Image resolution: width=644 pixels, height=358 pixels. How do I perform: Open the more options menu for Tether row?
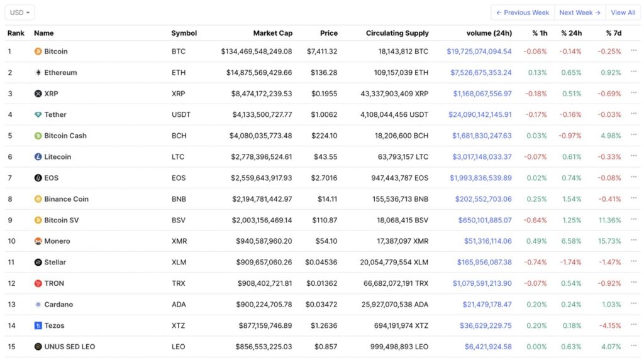pos(634,114)
